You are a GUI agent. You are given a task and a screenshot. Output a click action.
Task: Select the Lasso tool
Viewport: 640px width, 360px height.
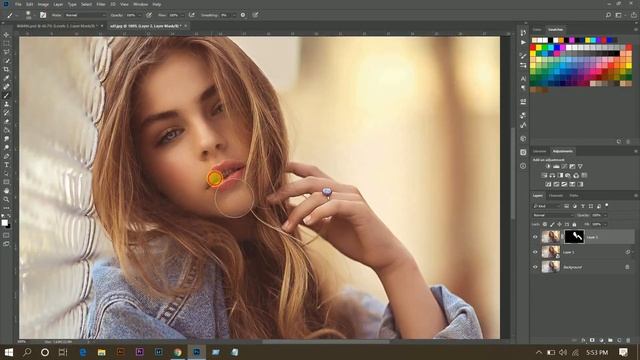(7, 51)
